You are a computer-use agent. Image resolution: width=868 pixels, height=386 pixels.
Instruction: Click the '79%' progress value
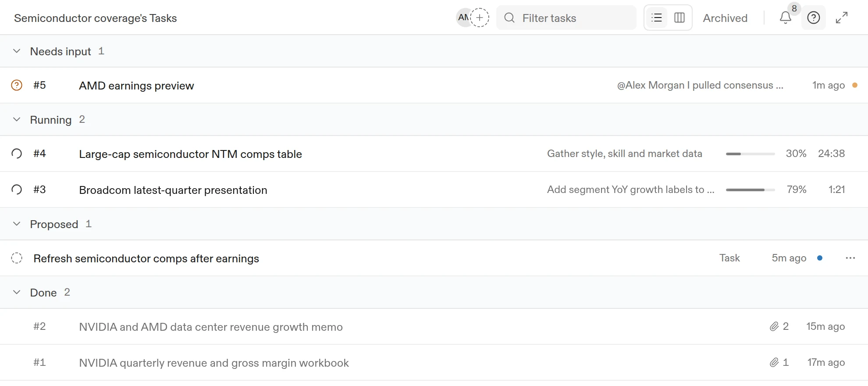click(797, 189)
